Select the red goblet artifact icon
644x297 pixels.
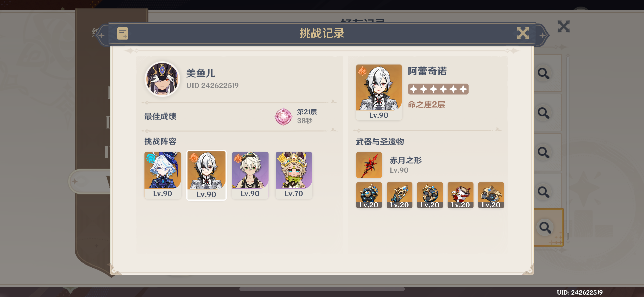[460, 195]
